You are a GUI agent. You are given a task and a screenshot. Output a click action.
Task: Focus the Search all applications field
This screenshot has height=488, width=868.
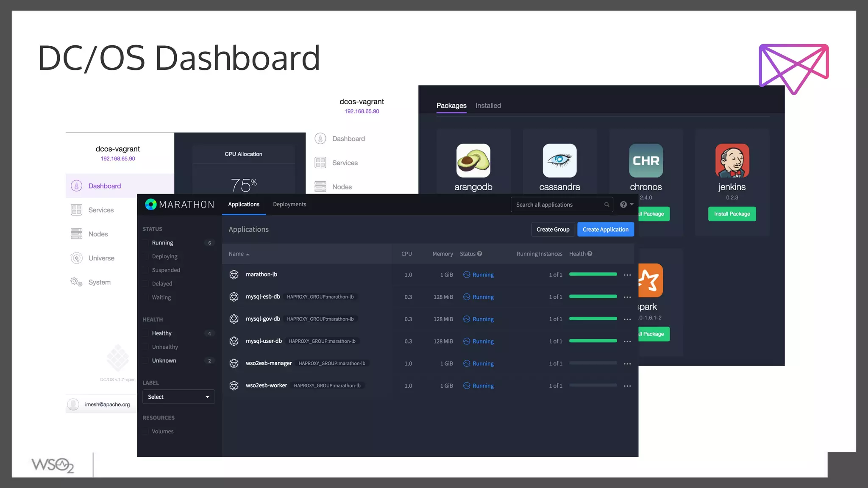tap(562, 205)
